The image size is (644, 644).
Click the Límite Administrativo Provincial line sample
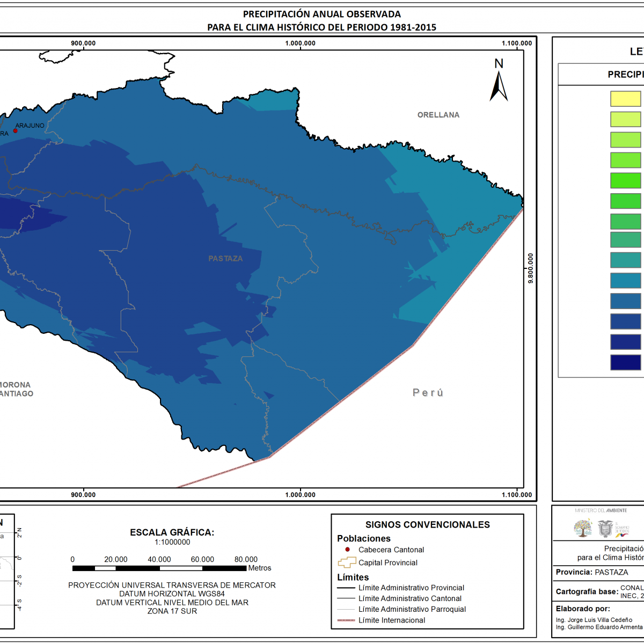[x=346, y=588]
